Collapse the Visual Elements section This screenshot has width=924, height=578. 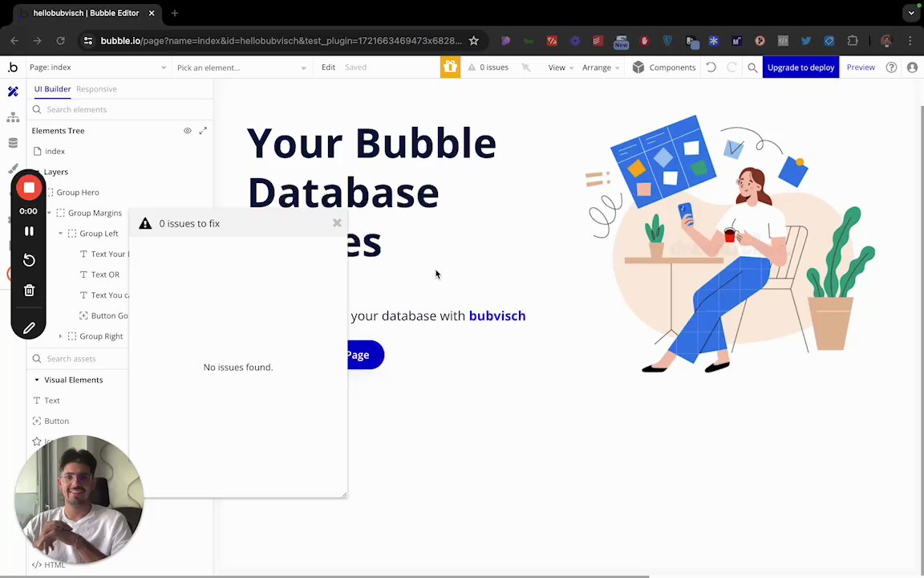coord(37,380)
